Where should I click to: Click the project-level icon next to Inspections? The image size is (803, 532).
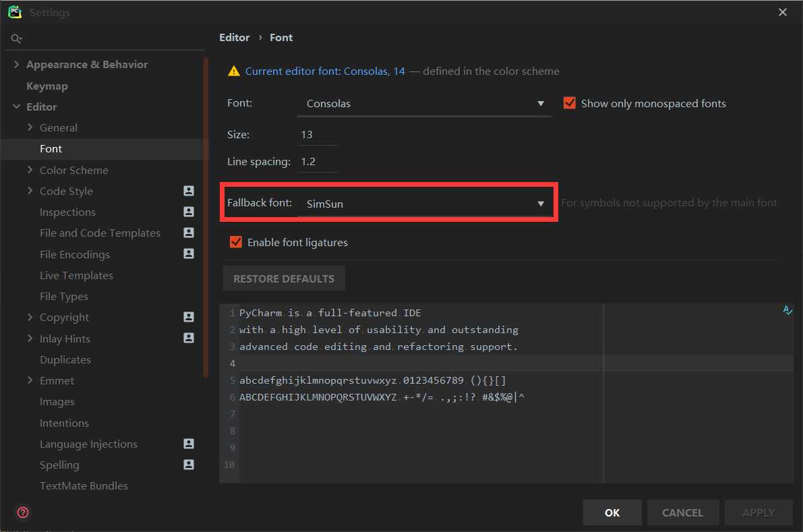[x=189, y=212]
